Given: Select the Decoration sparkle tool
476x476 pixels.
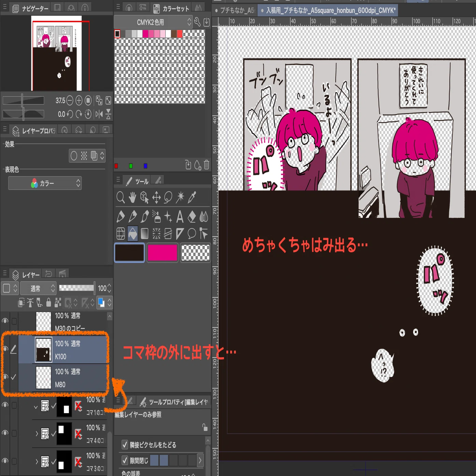Looking at the screenshot, I should pyautogui.click(x=168, y=216).
